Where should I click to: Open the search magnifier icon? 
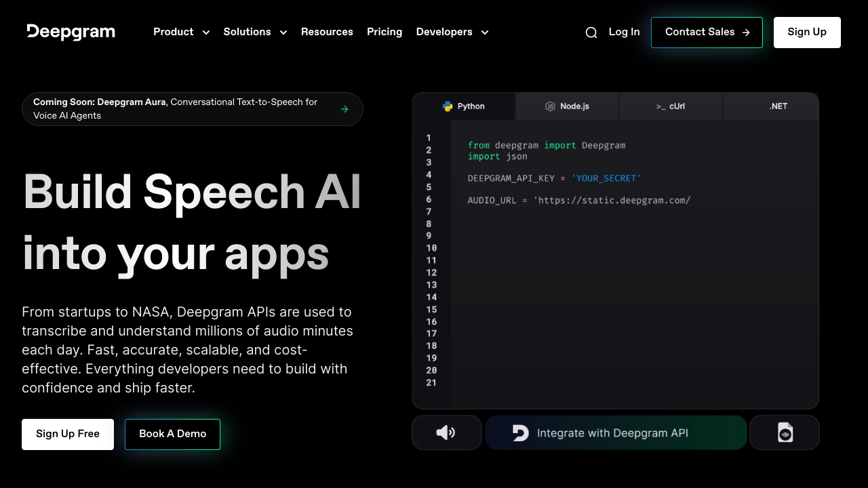[x=591, y=33]
